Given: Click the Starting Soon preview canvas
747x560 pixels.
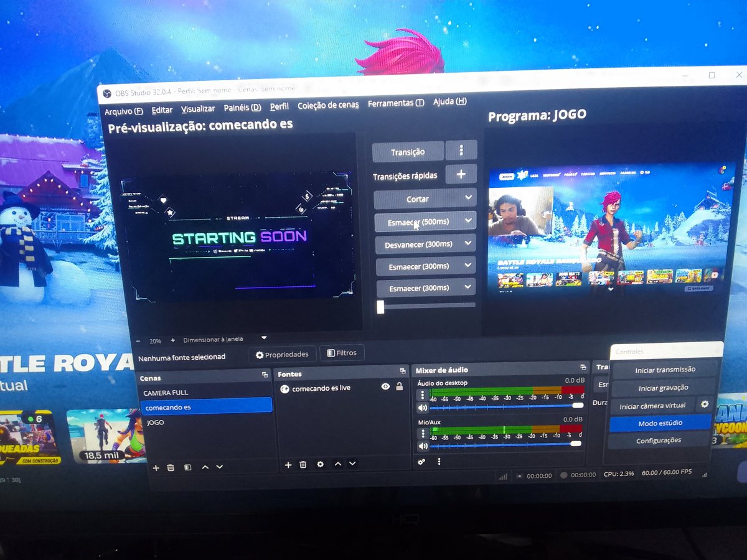Looking at the screenshot, I should (x=238, y=238).
